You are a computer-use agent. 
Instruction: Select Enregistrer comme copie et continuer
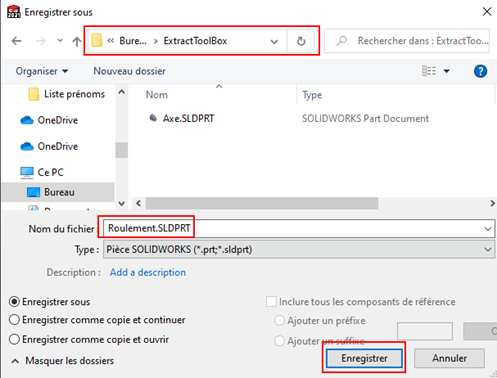14,320
